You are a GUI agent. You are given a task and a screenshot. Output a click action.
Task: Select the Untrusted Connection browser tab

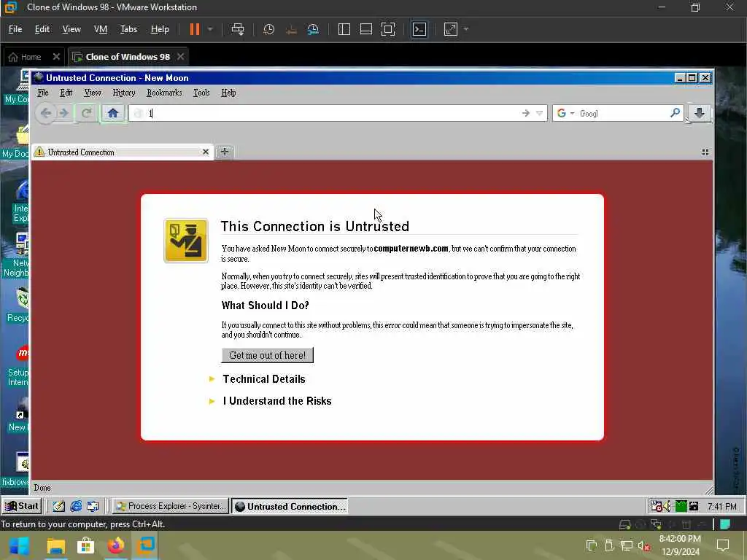coord(123,152)
